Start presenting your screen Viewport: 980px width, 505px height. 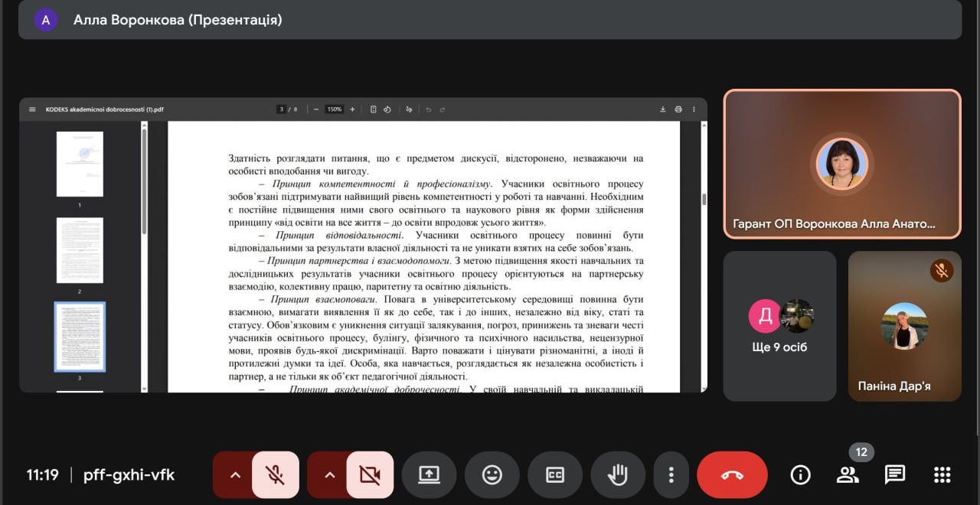pyautogui.click(x=429, y=475)
